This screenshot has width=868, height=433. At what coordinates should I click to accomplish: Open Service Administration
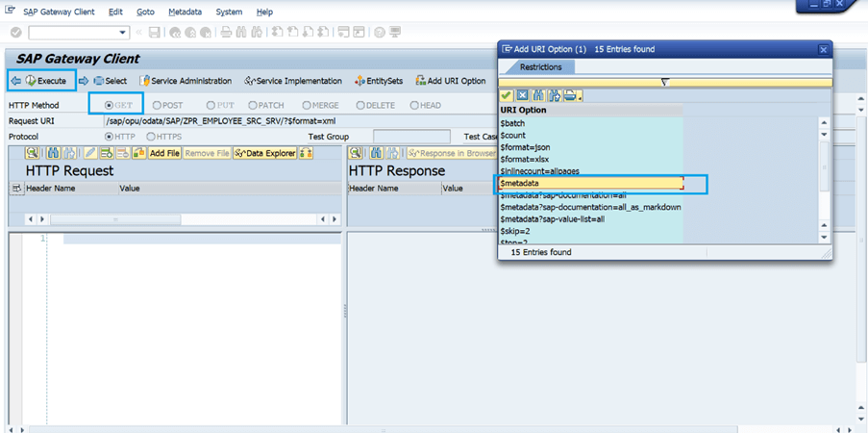click(186, 81)
